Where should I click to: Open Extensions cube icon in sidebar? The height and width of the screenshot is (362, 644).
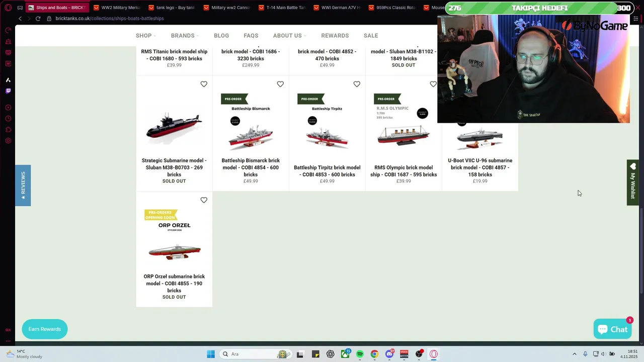[8, 130]
